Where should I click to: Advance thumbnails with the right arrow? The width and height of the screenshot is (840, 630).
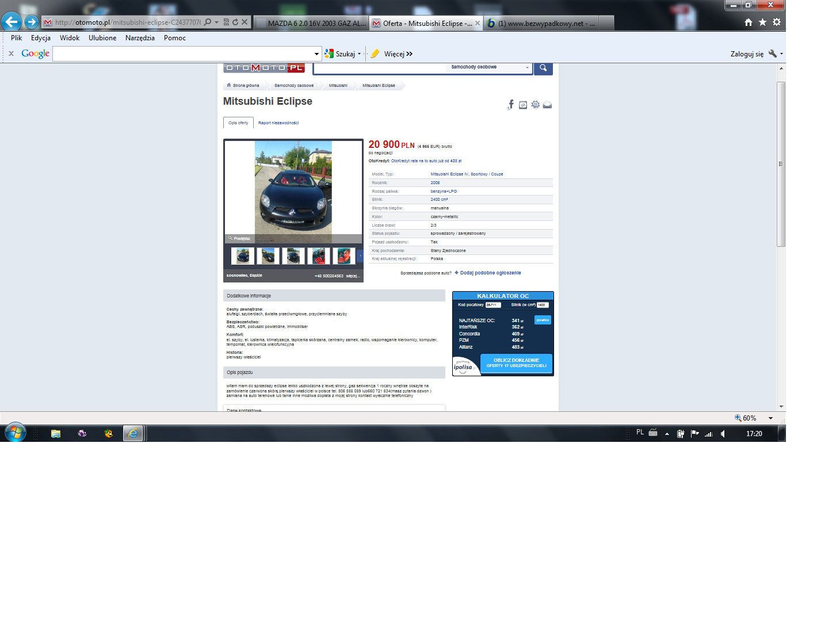[x=360, y=255]
